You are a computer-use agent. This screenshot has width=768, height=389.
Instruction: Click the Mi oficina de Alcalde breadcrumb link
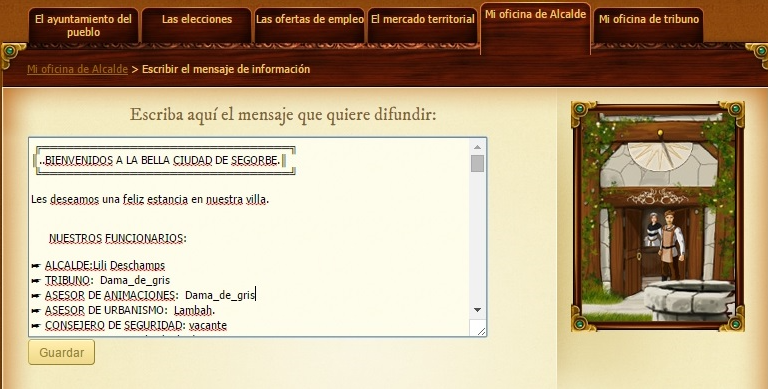pyautogui.click(x=77, y=69)
